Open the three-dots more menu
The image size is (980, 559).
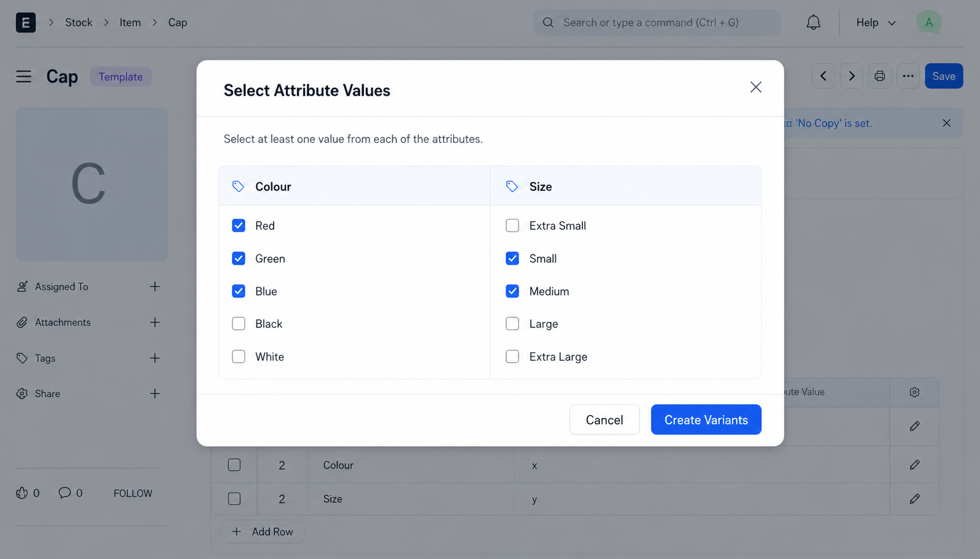908,76
